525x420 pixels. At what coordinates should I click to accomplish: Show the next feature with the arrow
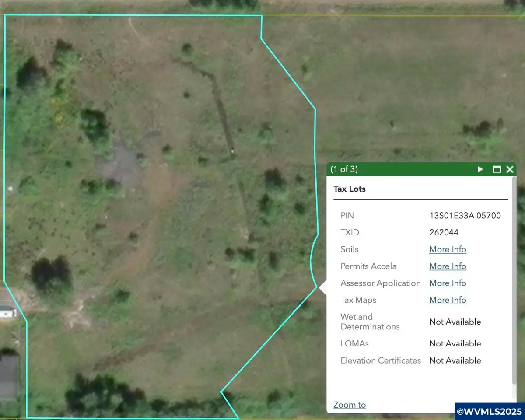point(480,169)
